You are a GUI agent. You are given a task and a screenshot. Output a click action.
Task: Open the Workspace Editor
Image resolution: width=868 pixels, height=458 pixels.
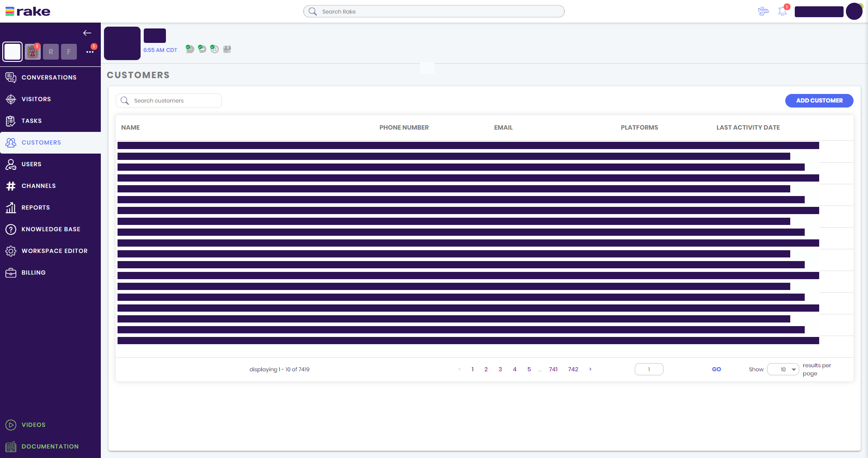[x=54, y=251]
